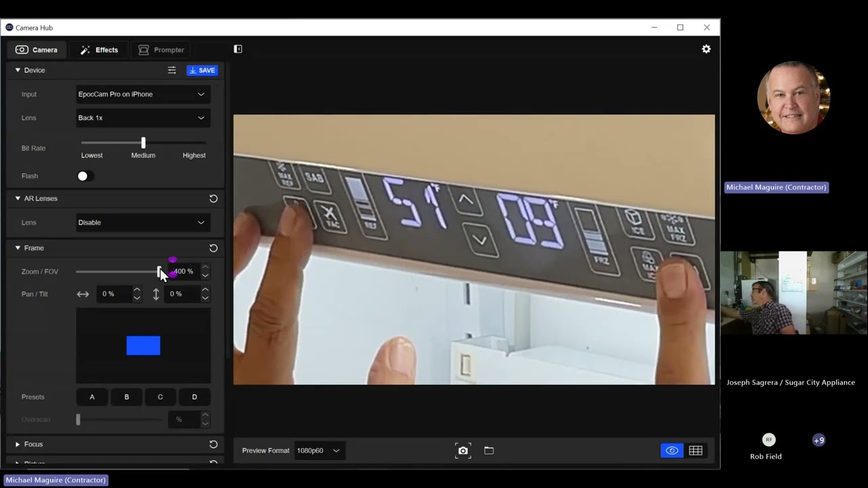Open the Input camera dropdown

pyautogui.click(x=142, y=94)
